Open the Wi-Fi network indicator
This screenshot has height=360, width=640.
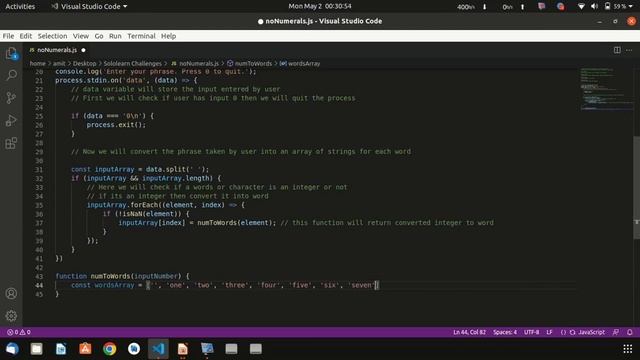pyautogui.click(x=581, y=7)
